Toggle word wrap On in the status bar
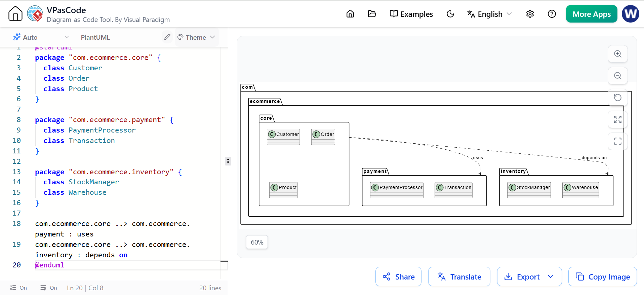Image resolution: width=644 pixels, height=295 pixels. point(49,288)
